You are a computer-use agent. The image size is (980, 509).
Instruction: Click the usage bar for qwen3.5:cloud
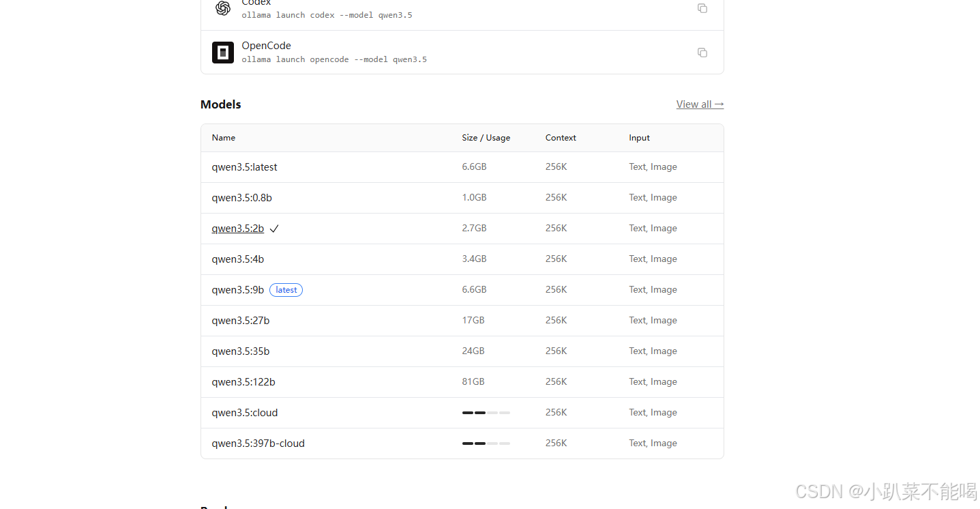point(486,413)
